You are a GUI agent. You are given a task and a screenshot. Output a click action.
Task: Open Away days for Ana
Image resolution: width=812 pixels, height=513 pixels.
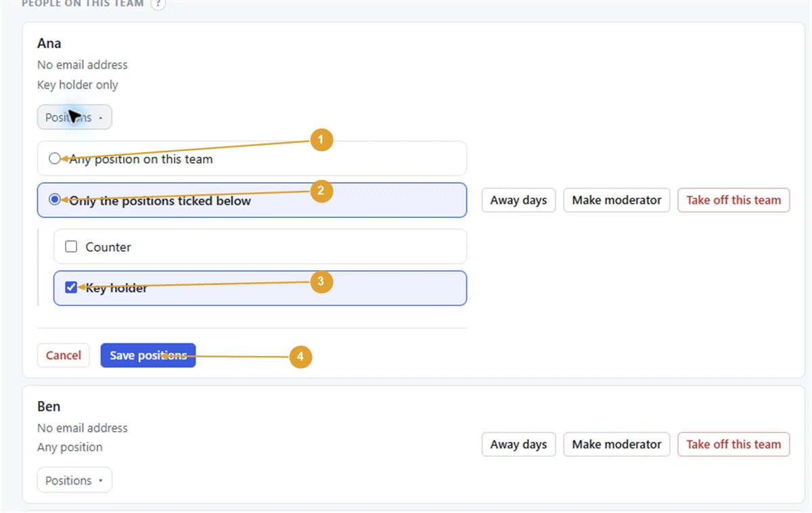point(518,200)
